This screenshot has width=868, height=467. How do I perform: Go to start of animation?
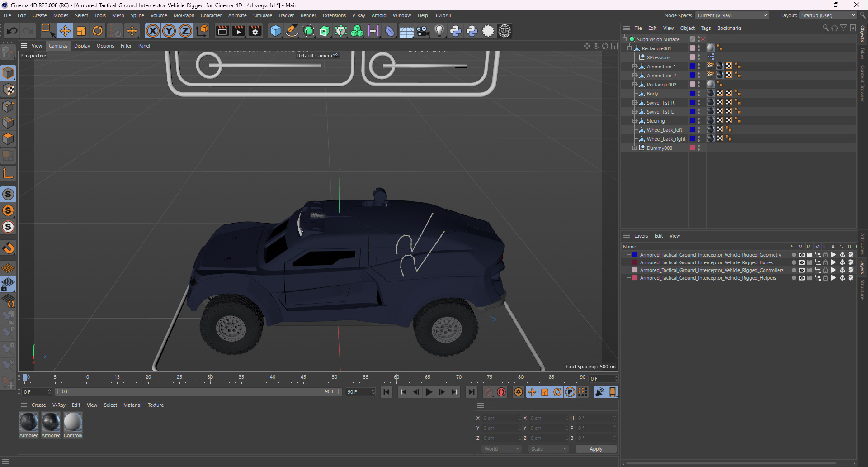click(387, 392)
